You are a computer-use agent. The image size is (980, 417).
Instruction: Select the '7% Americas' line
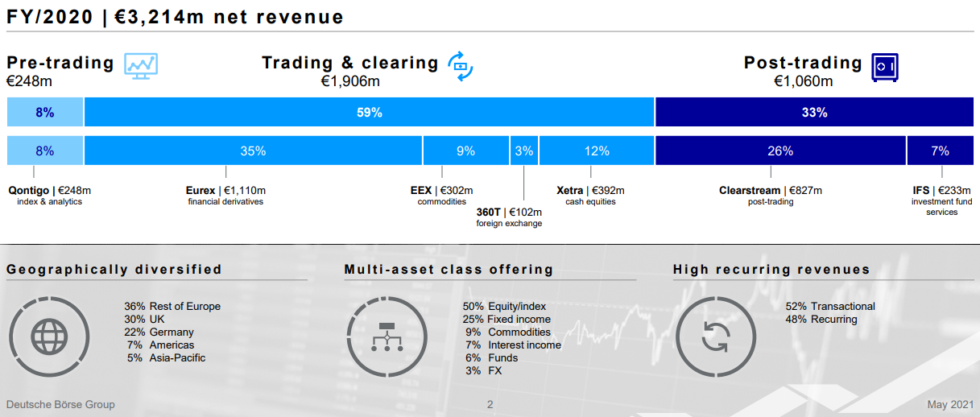160,345
